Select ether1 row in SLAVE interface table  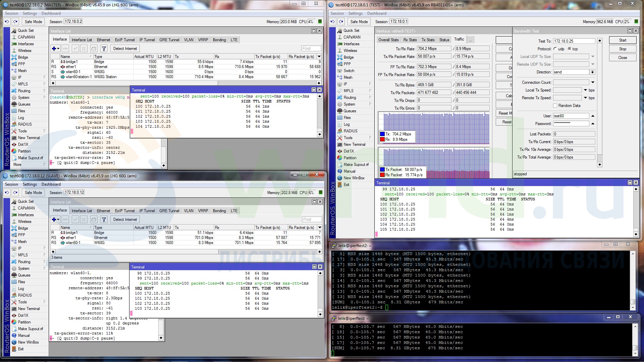pos(185,238)
